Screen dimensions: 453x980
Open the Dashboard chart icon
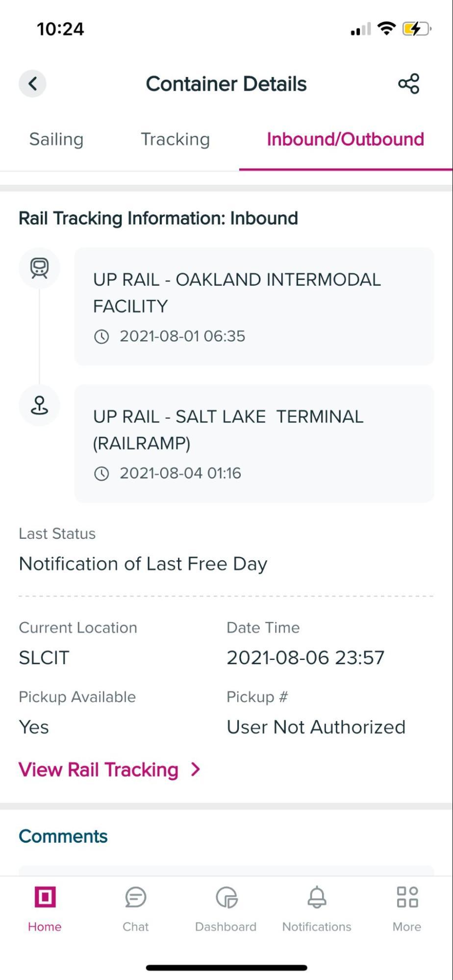(226, 907)
